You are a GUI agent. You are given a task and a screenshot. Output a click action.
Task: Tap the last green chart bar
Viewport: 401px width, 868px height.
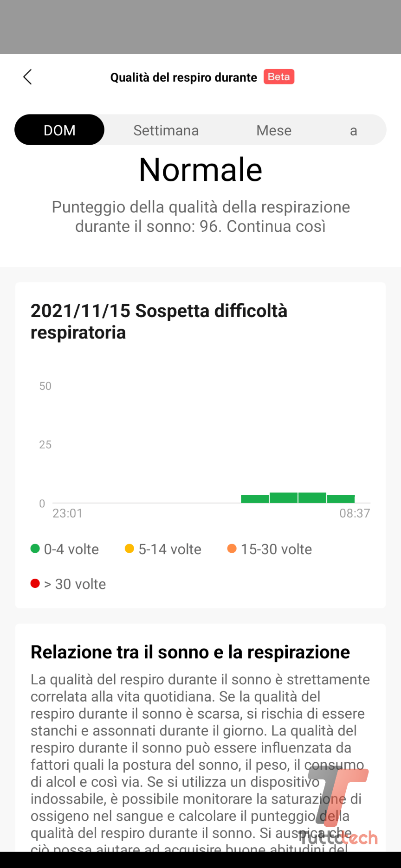[x=341, y=499]
